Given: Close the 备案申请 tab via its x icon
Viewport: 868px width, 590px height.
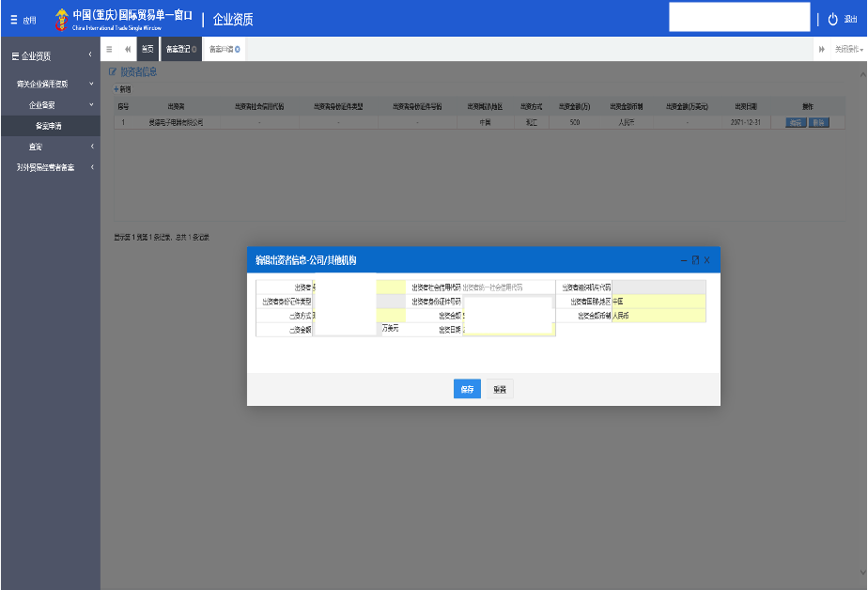Looking at the screenshot, I should pos(238,49).
